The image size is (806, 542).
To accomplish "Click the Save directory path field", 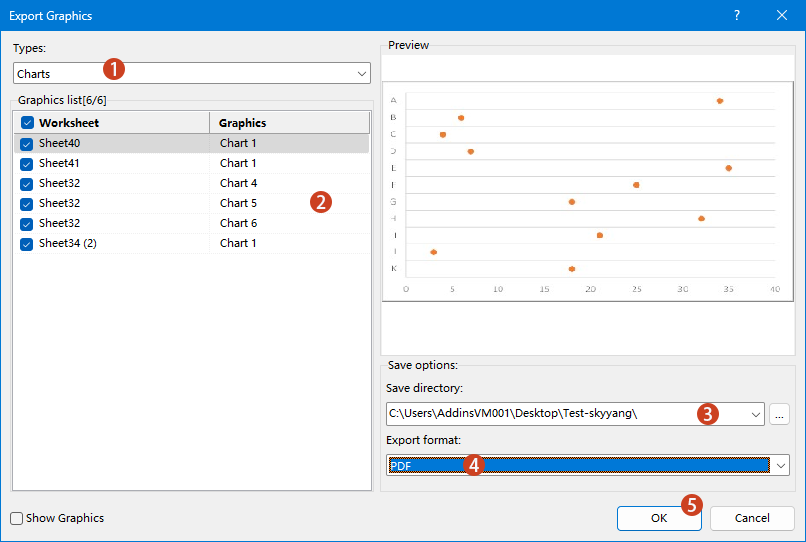I will 540,413.
